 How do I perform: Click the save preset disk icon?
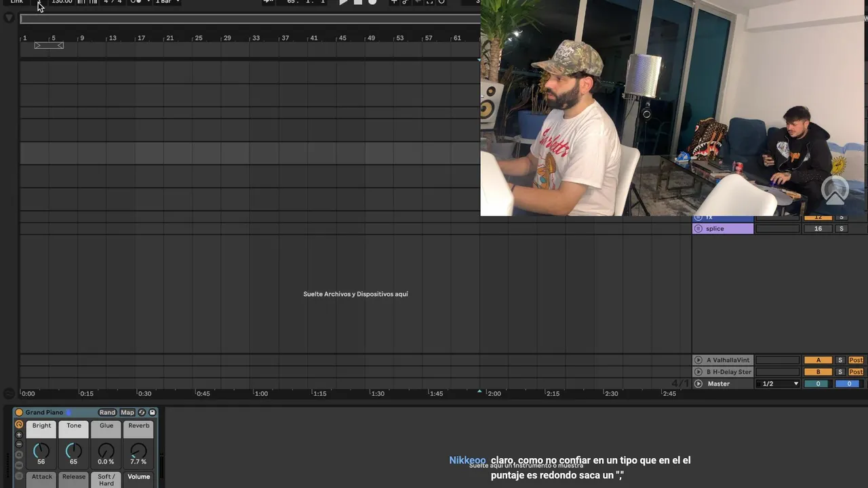(x=152, y=412)
